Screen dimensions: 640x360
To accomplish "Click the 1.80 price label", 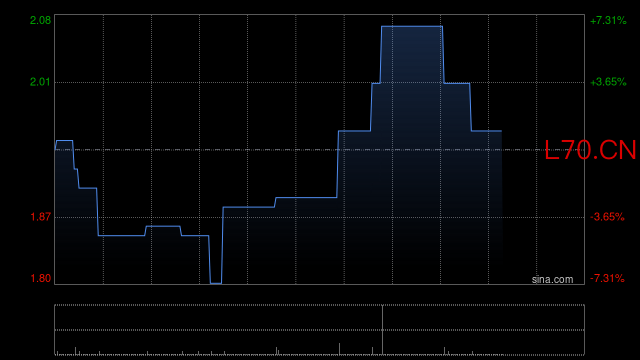I will point(40,278).
